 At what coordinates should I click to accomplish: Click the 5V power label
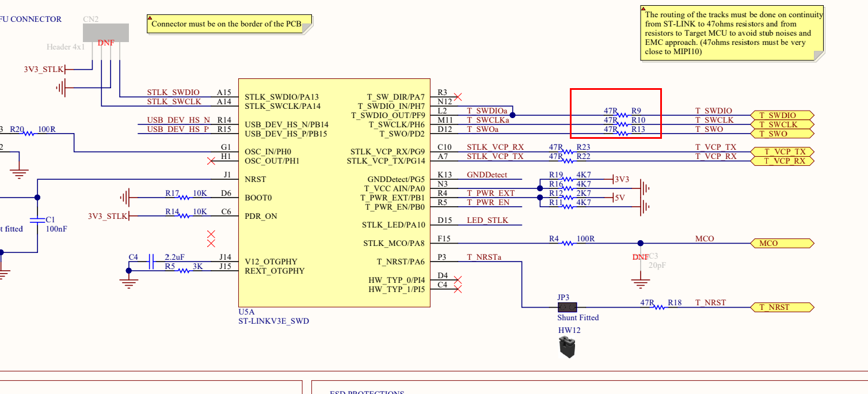[620, 197]
